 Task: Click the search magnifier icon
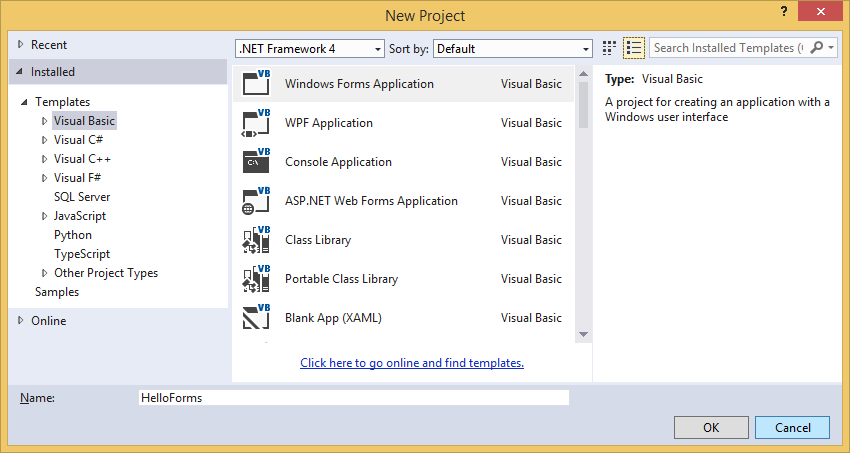tap(816, 48)
